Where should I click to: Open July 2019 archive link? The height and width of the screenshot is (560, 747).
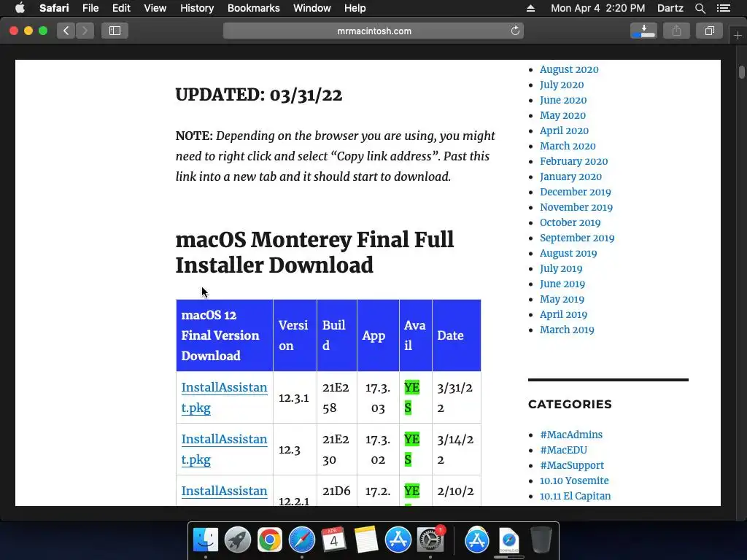pos(561,268)
